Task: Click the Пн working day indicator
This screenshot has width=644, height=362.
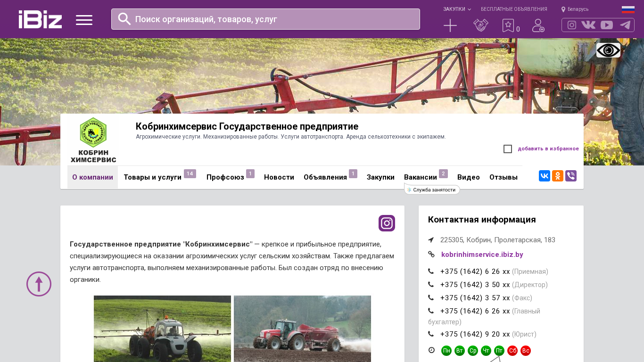Action: click(446, 351)
